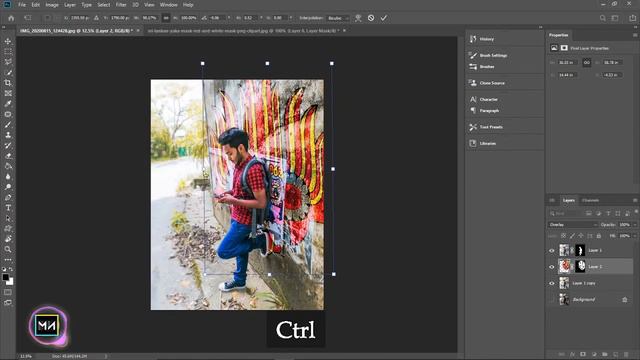
Task: Open the Properties panel flyout menu
Action: (x=635, y=35)
